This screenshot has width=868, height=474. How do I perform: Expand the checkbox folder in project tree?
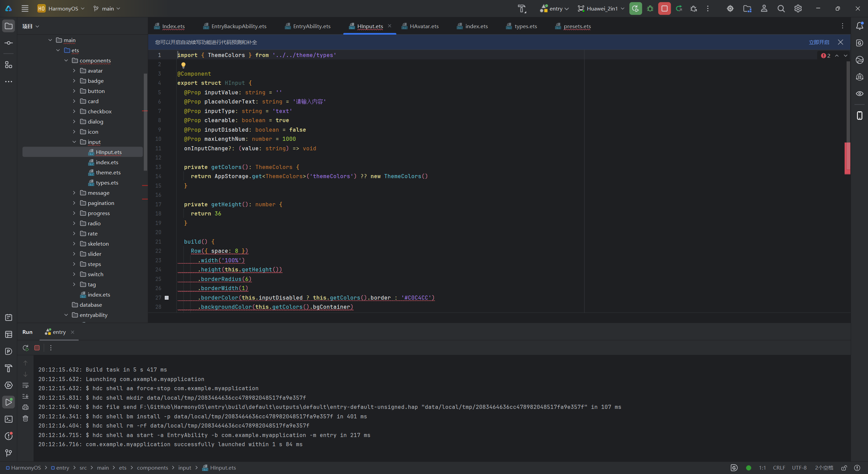point(74,111)
